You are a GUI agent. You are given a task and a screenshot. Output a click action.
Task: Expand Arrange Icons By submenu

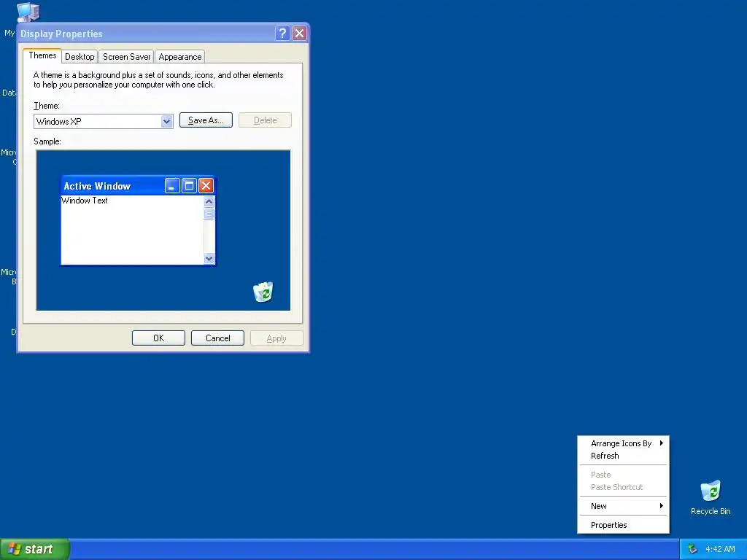click(623, 443)
